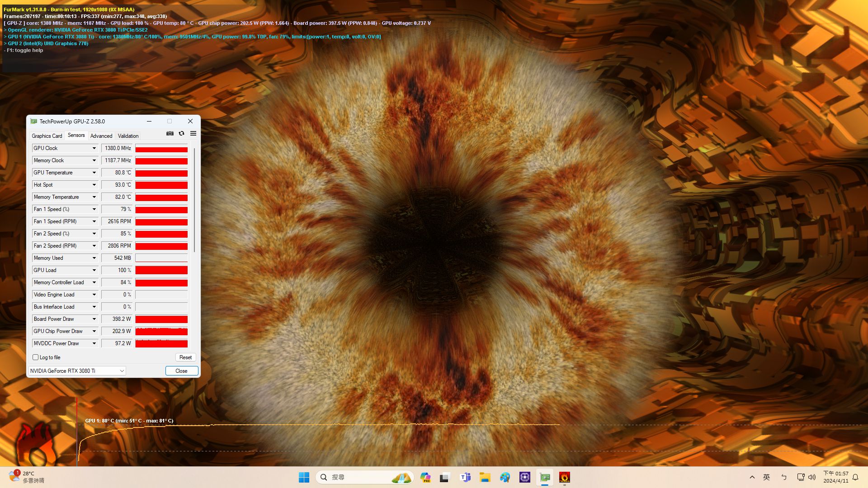Click the Windows taskbar search box
This screenshot has width=868, height=488.
click(364, 477)
